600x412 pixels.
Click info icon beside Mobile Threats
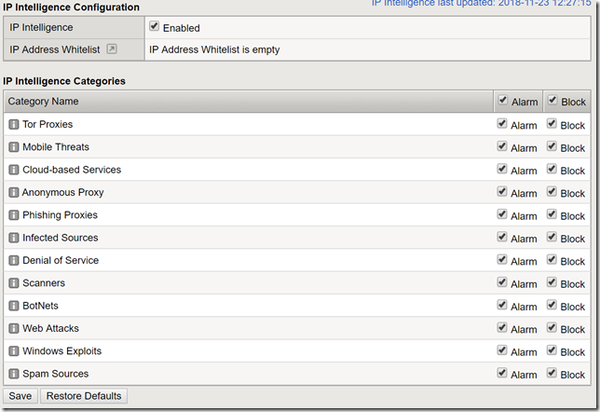click(x=14, y=148)
